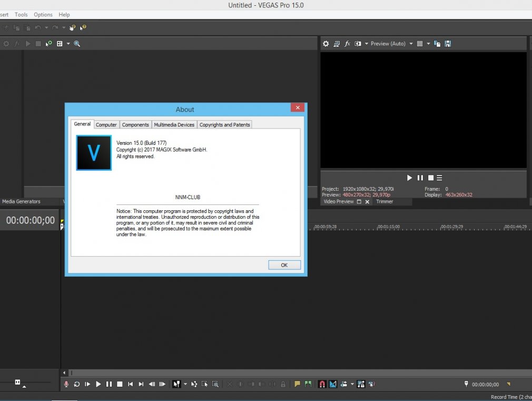Viewport: 532px width, 401px height.
Task: Open Project Video Properties gear icon
Action: [x=326, y=43]
